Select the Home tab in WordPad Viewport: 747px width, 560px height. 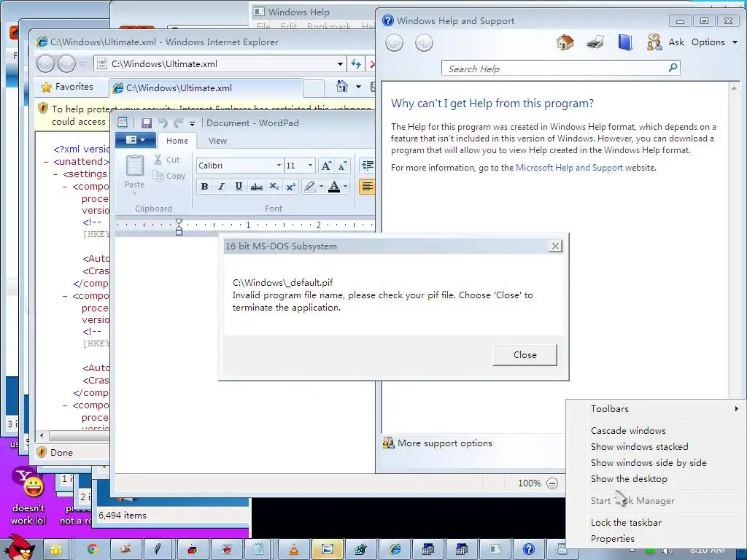tap(177, 141)
